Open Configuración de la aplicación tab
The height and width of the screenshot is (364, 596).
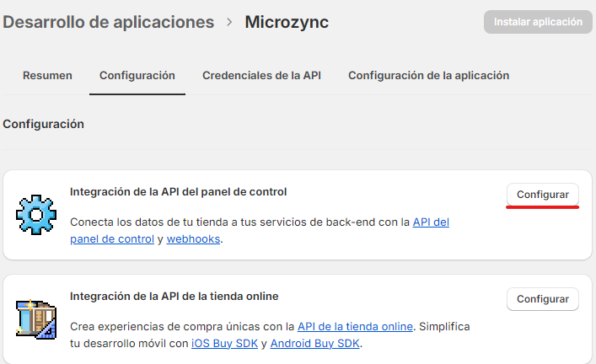pos(428,75)
